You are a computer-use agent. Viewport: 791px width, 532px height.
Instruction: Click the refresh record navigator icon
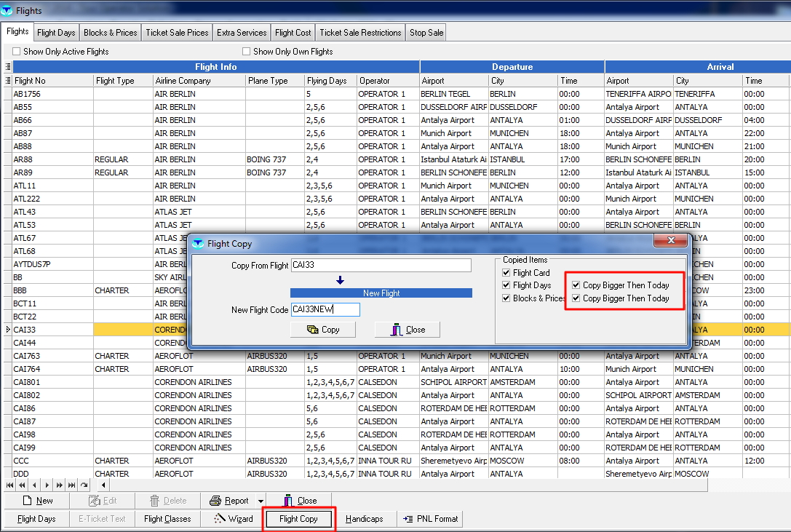84,485
